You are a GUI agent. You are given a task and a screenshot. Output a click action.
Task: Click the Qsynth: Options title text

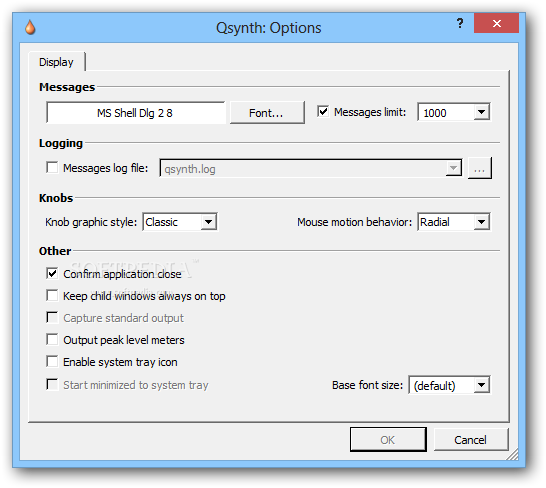click(x=268, y=28)
